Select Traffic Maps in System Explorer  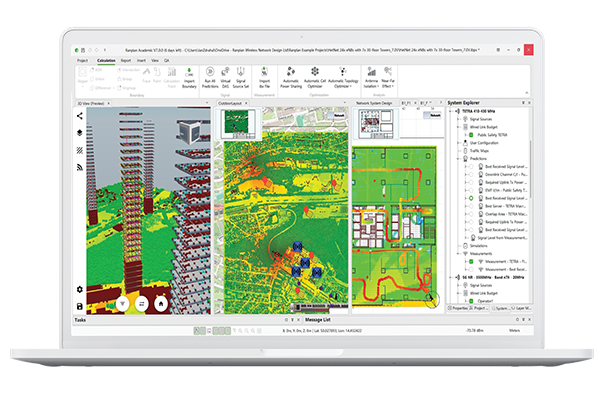[x=479, y=151]
